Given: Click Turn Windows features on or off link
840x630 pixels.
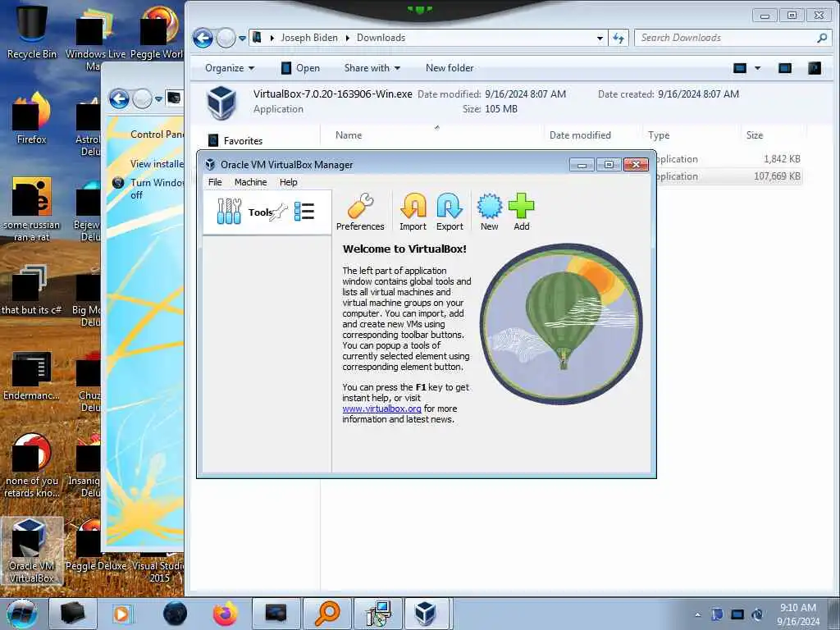Looking at the screenshot, I should [157, 189].
